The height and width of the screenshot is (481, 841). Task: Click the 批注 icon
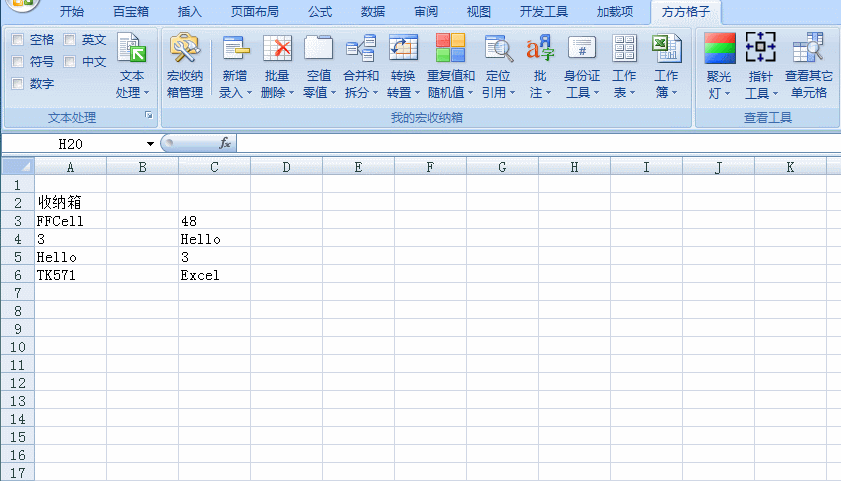pyautogui.click(x=540, y=49)
